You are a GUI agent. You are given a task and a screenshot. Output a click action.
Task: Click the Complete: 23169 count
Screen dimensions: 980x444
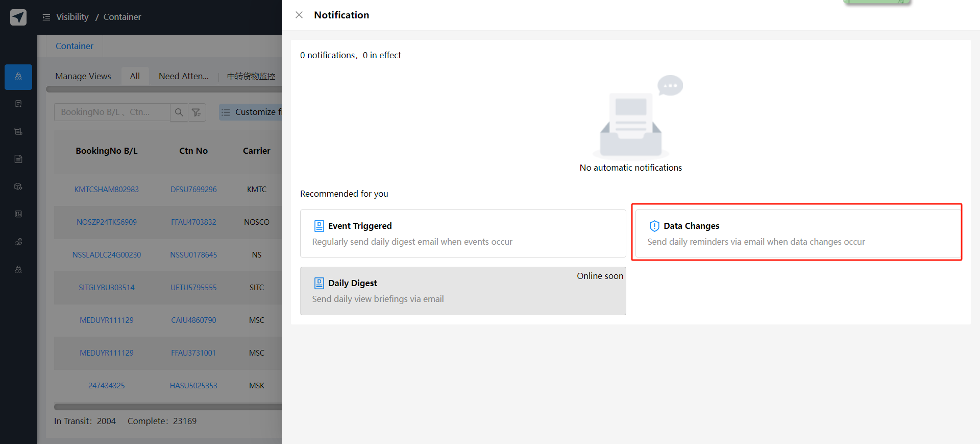tap(162, 421)
